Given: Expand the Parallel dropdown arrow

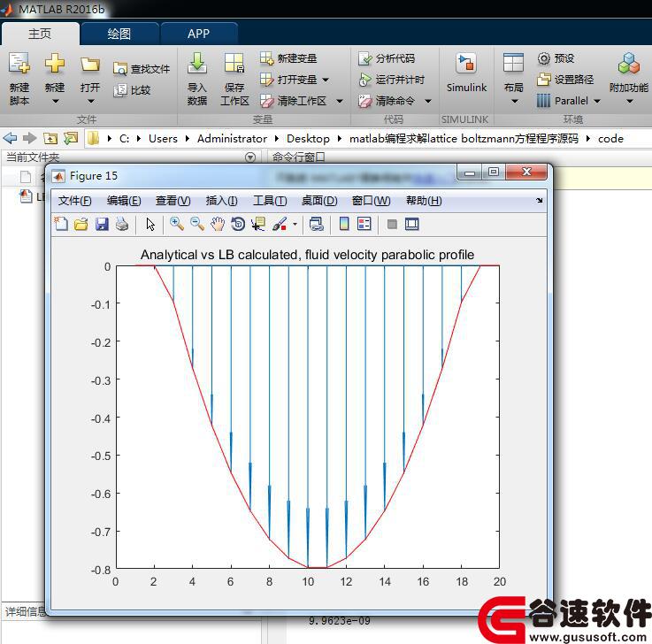Looking at the screenshot, I should [597, 101].
